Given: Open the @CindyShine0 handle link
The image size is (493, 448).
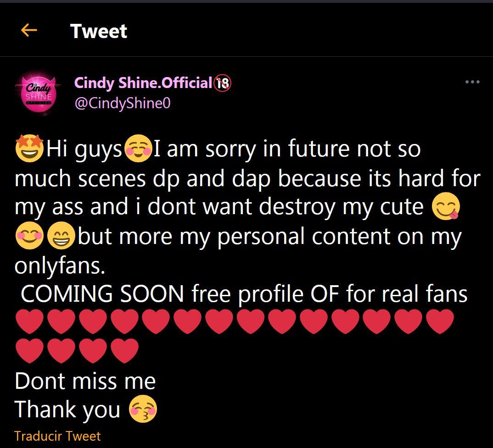Looking at the screenshot, I should (122, 103).
